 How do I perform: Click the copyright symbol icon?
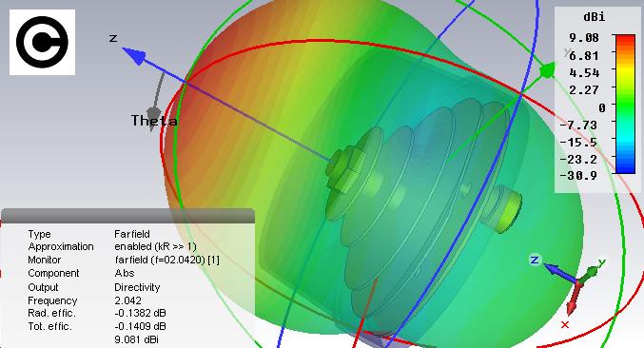[x=42, y=42]
